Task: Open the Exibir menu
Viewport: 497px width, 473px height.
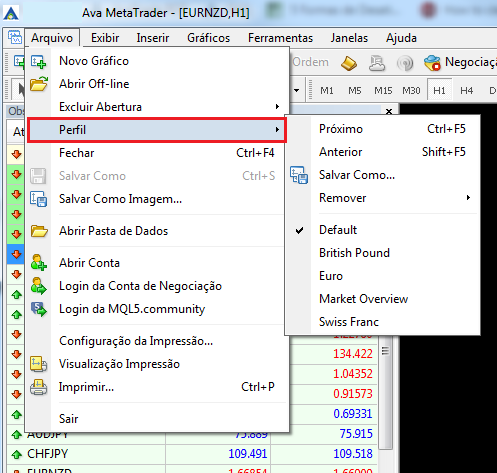Action: tap(105, 38)
